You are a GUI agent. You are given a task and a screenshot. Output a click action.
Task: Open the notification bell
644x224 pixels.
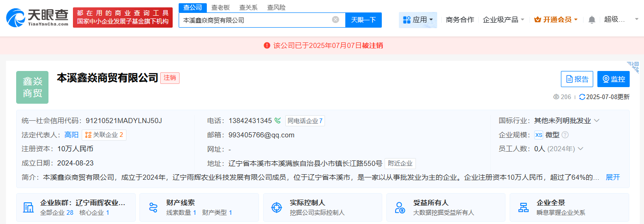pos(592,20)
